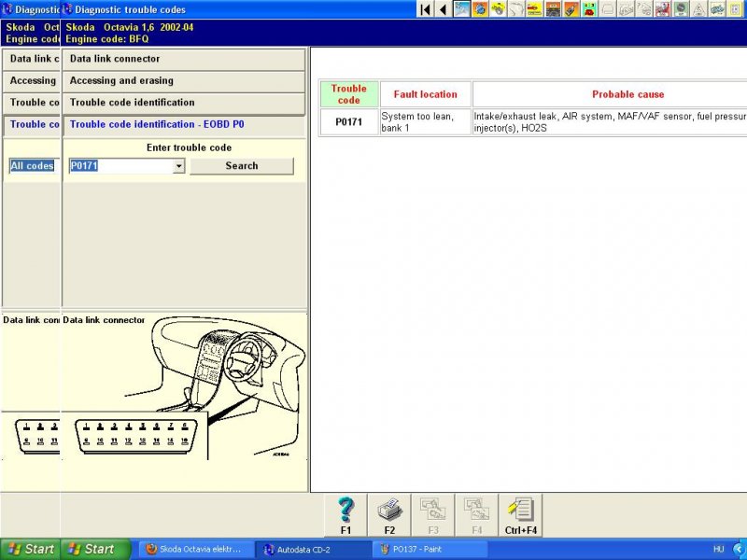Click the greyed car front outline icon
The height and width of the screenshot is (560, 747).
point(608,9)
